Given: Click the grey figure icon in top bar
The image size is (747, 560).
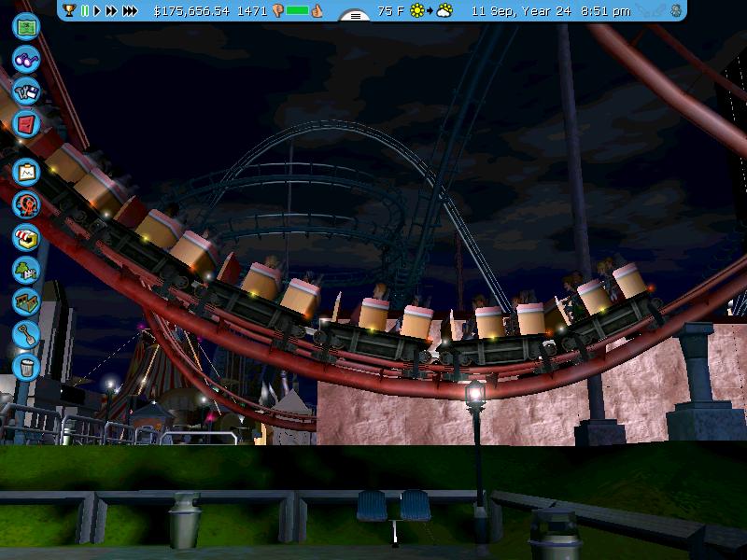Looking at the screenshot, I should (x=675, y=10).
